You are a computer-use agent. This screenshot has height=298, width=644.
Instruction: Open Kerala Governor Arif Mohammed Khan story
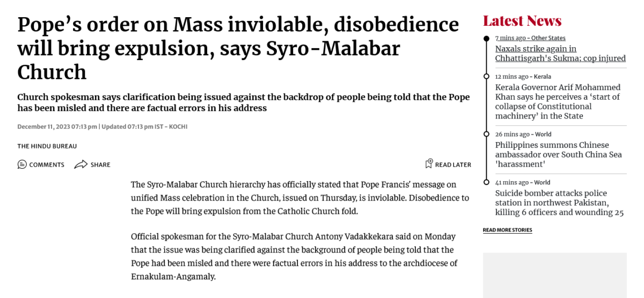click(x=558, y=102)
